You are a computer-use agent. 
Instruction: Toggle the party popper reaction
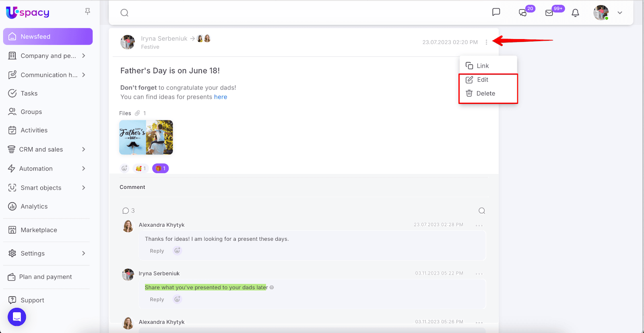140,168
